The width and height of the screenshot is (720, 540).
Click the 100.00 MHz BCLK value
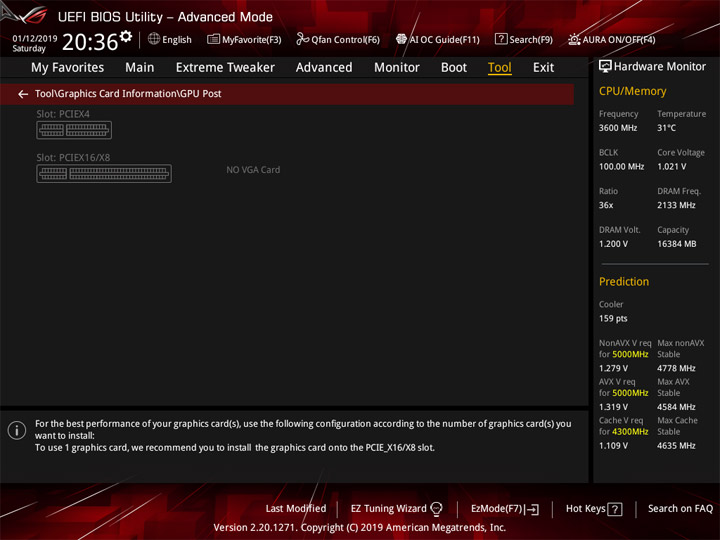(621, 167)
